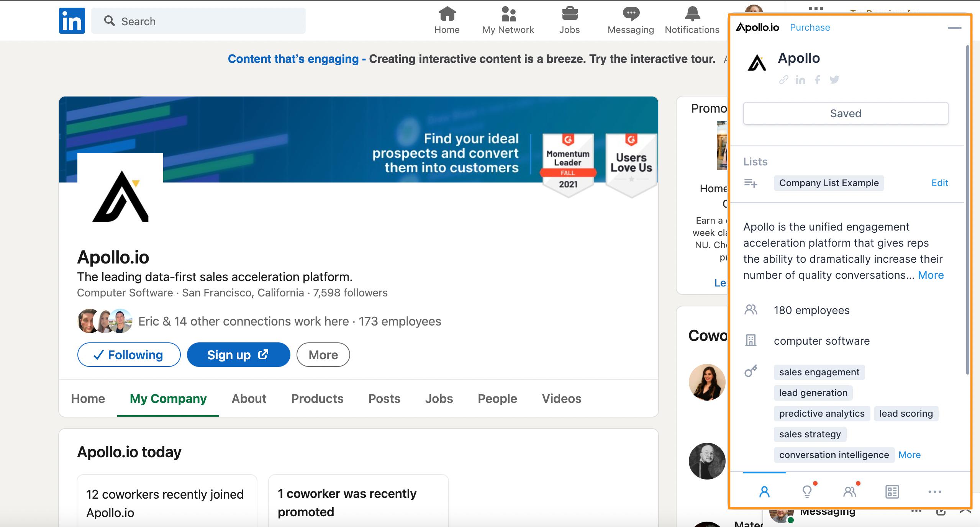Click the Company List Example tag

[829, 183]
